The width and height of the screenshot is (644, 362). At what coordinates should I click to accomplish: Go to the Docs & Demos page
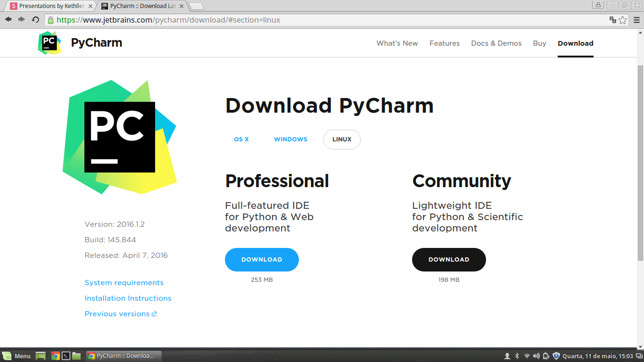click(x=496, y=43)
